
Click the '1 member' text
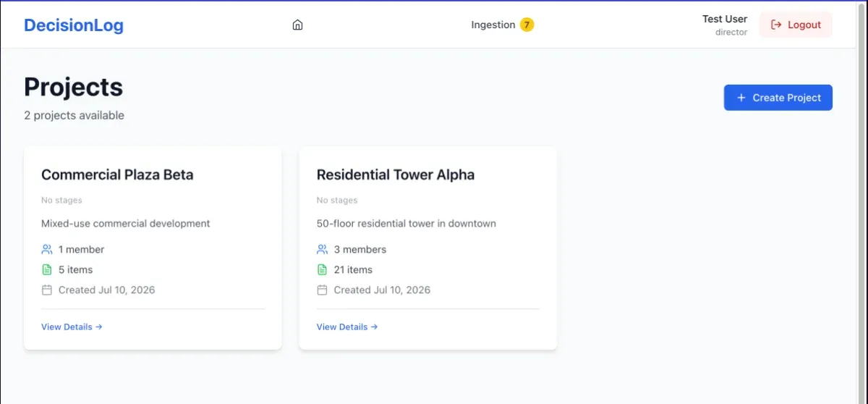click(x=82, y=249)
